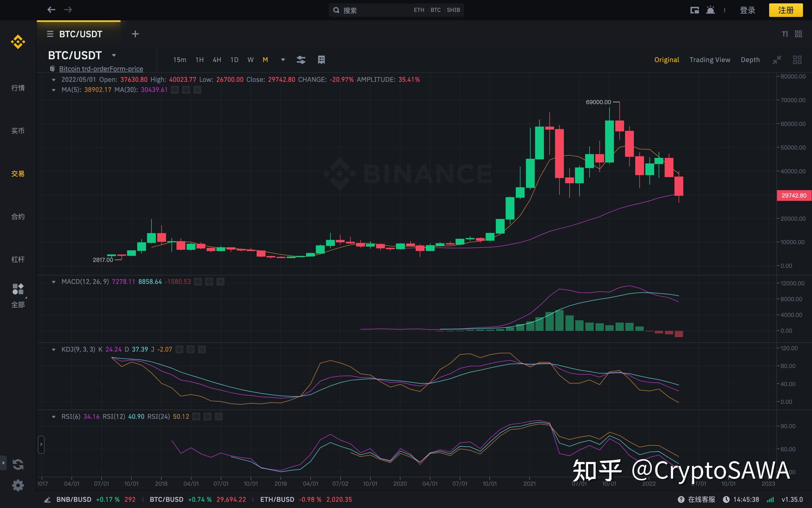Open the TI text indicator icon

pyautogui.click(x=784, y=34)
